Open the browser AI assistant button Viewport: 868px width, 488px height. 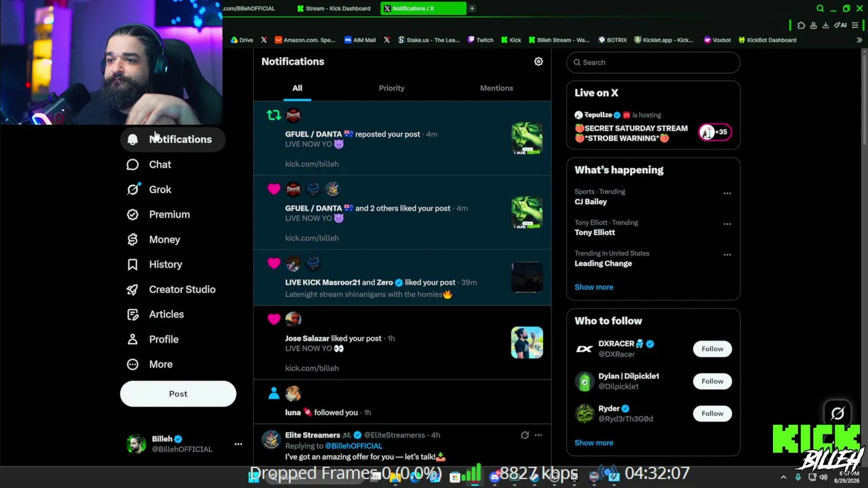[841, 26]
